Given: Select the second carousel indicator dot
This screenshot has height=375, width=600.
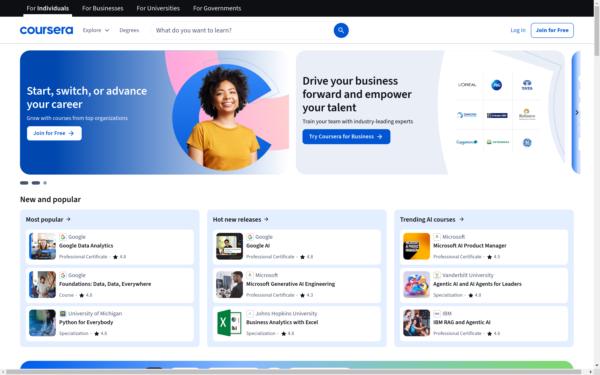Looking at the screenshot, I should 36,183.
